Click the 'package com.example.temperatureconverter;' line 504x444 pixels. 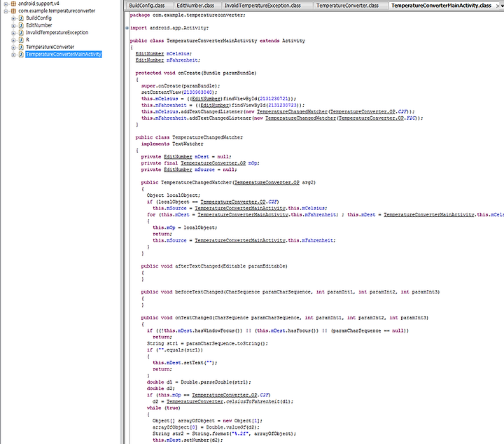pyautogui.click(x=188, y=15)
